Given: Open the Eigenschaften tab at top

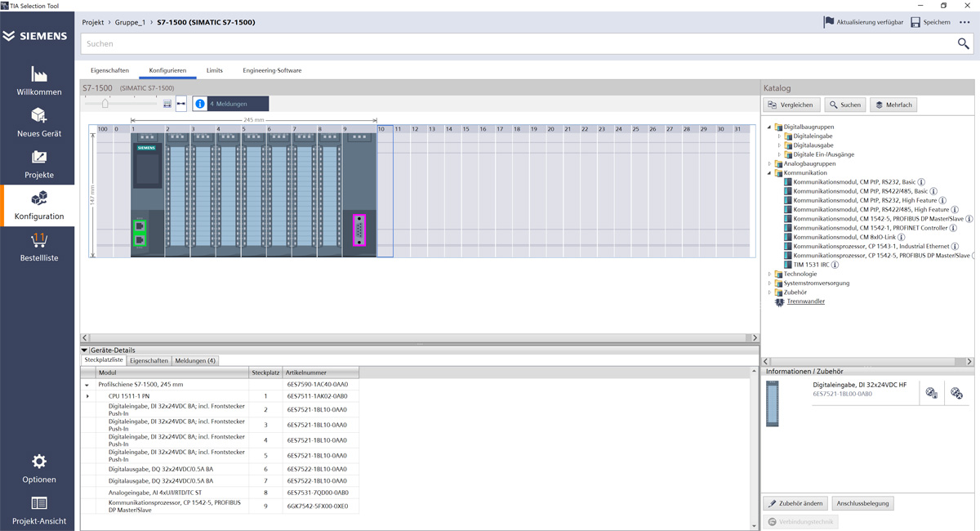Looking at the screenshot, I should pos(109,70).
